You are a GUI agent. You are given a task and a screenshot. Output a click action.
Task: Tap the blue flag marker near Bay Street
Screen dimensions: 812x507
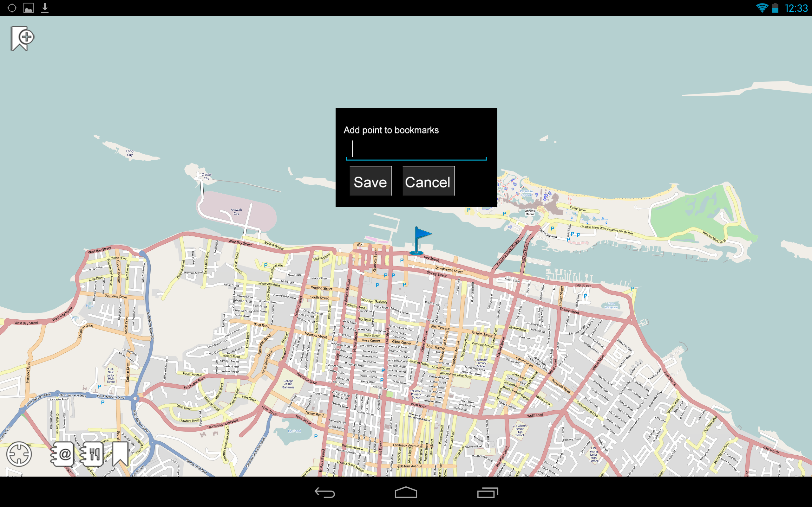[420, 237]
